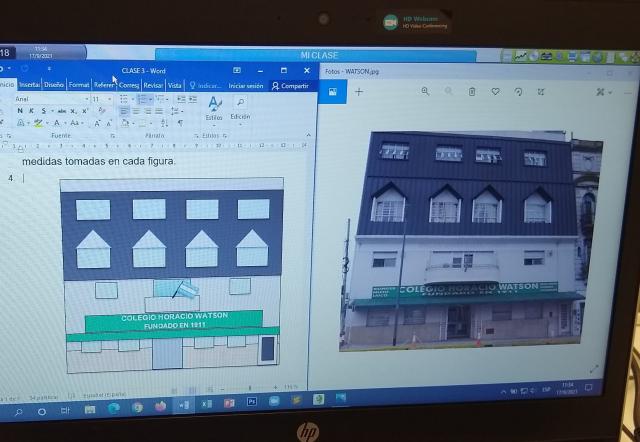Open the Revisar ribbon tab
The image size is (640, 442).
point(153,85)
